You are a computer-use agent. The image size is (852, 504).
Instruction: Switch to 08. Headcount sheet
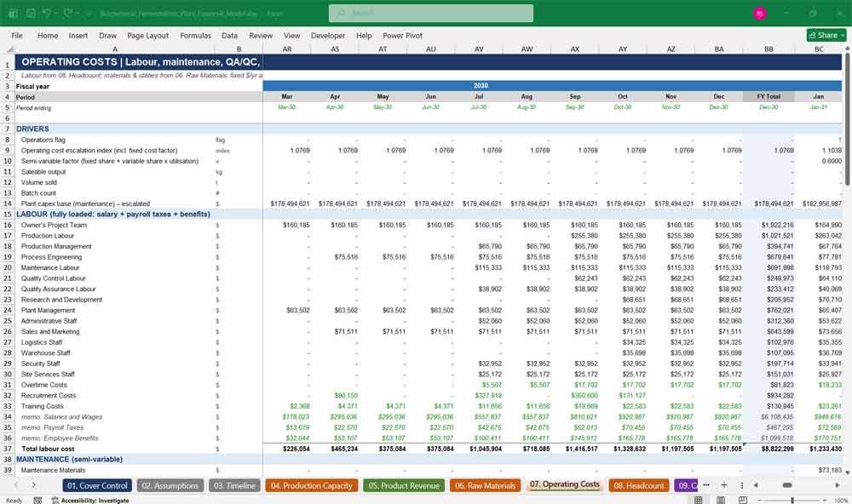(x=638, y=485)
